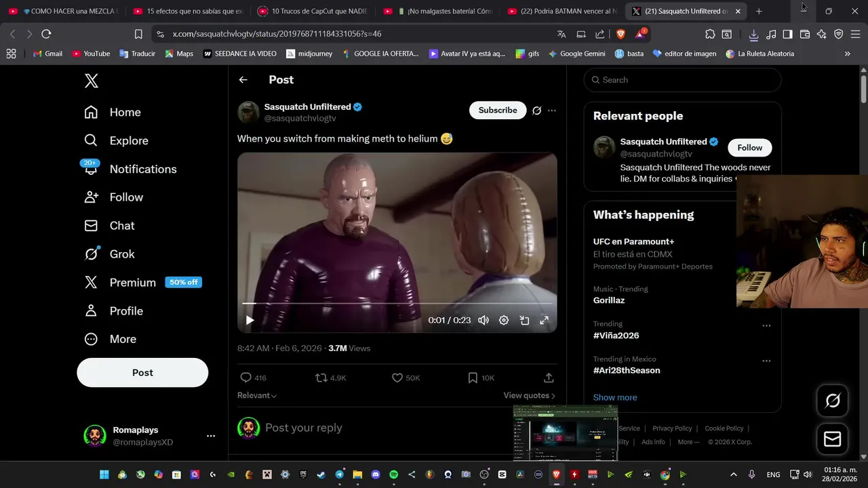Viewport: 868px width, 488px height.
Task: Open View quotes link
Action: (530, 396)
